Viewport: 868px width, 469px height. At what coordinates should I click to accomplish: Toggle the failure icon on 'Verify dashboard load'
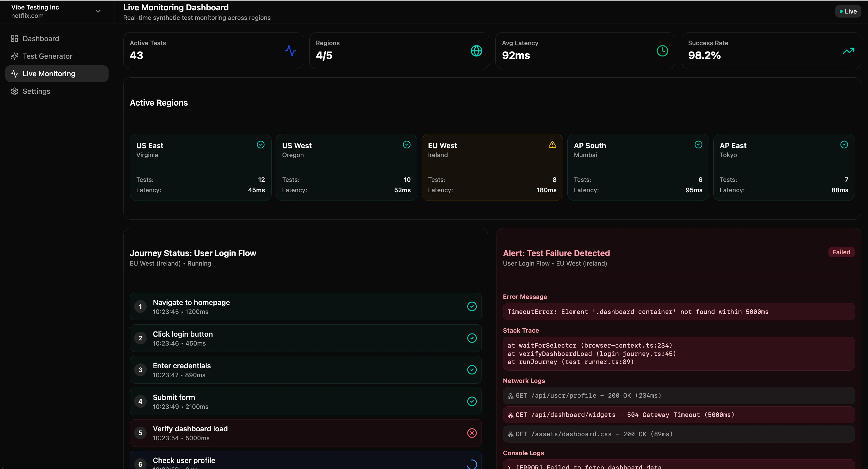point(471,433)
